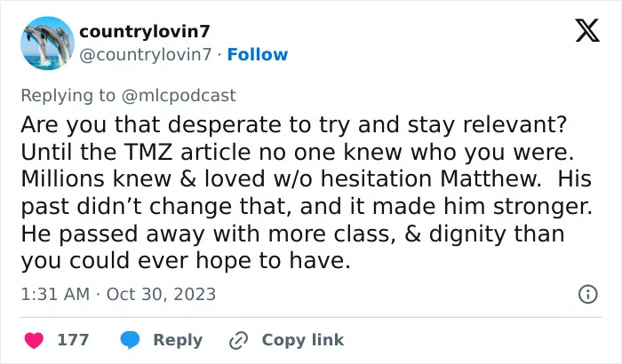Click the chain link icon
This screenshot has height=364, width=622.
239,340
